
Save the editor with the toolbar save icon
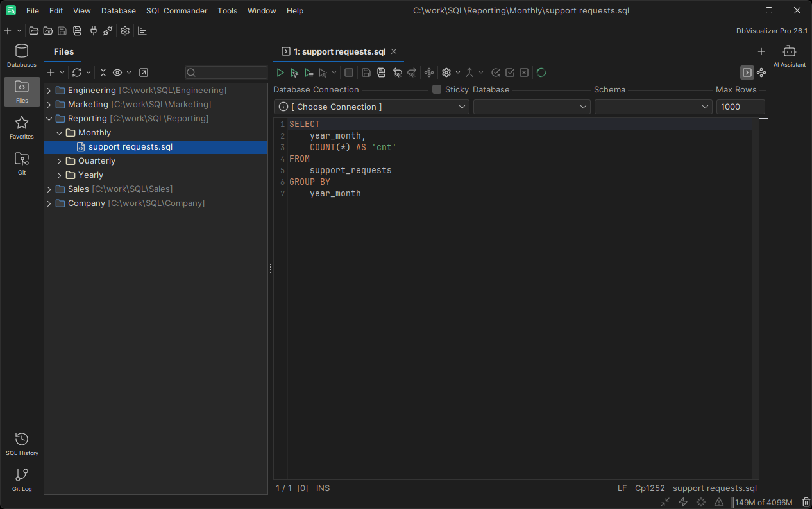click(366, 73)
